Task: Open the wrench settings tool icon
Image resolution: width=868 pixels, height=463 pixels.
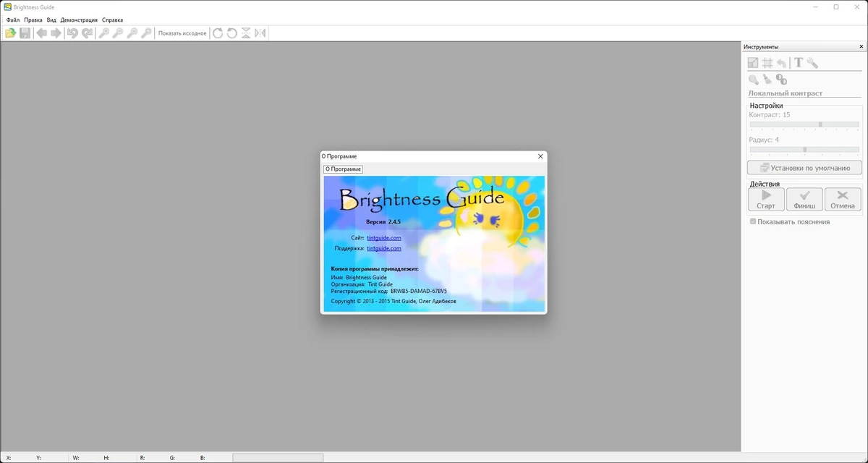Action: coord(812,63)
